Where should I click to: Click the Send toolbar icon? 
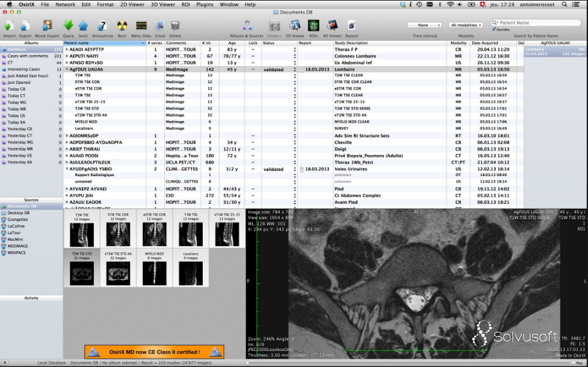tap(83, 26)
